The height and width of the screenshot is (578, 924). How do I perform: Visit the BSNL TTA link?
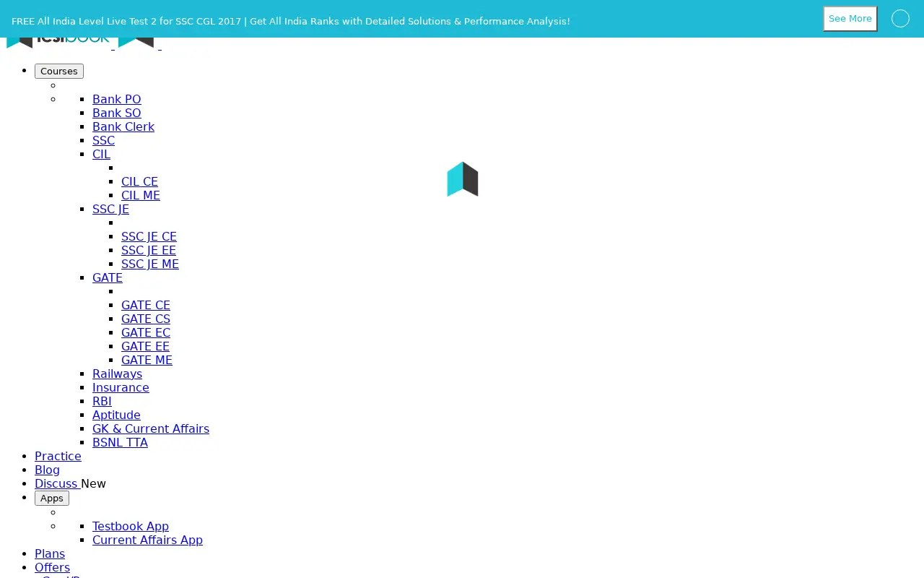coord(120,442)
